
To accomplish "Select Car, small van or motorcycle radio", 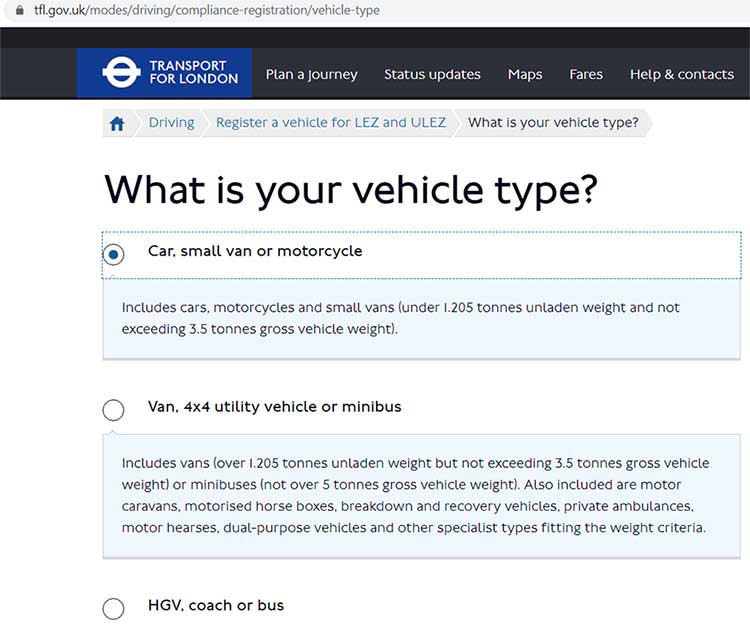I will (x=113, y=254).
